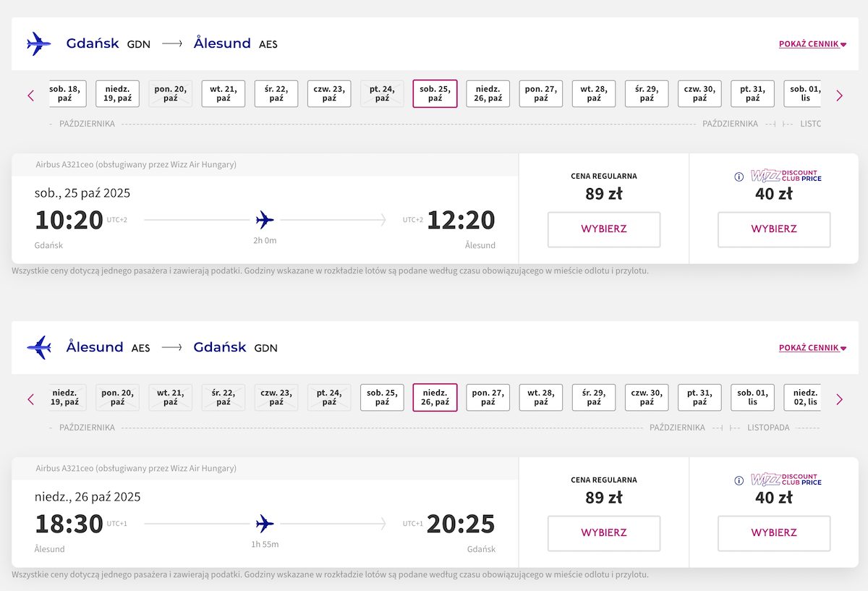The image size is (868, 591).
Task: Click the airplane icon next to Ålesund AES heading
Action: coord(38,347)
